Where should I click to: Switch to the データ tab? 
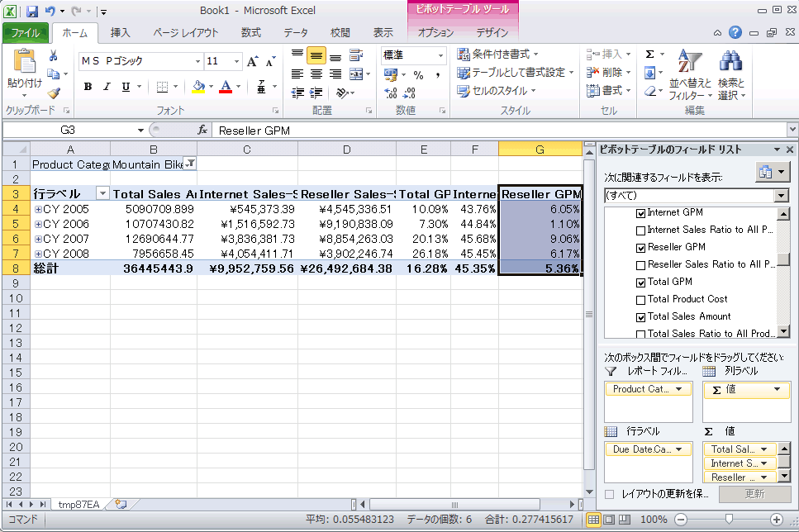coord(296,33)
